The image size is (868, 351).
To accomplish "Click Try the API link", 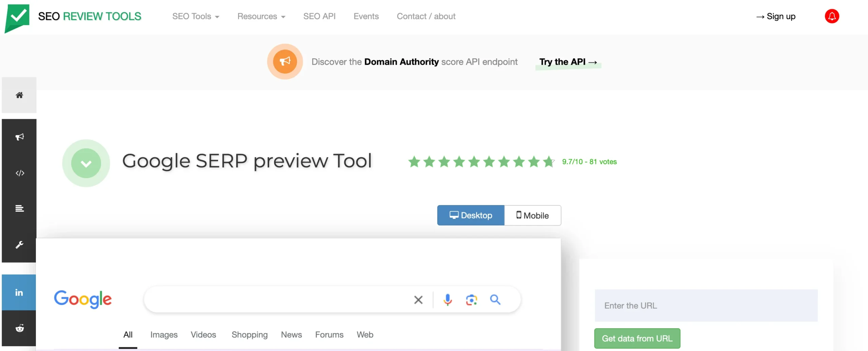I will [x=568, y=62].
